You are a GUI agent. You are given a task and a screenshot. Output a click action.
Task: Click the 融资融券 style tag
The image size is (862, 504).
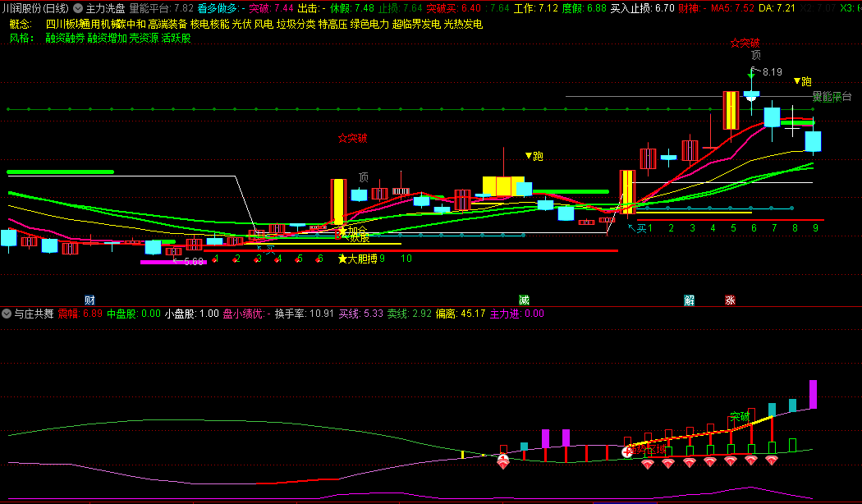(x=66, y=38)
